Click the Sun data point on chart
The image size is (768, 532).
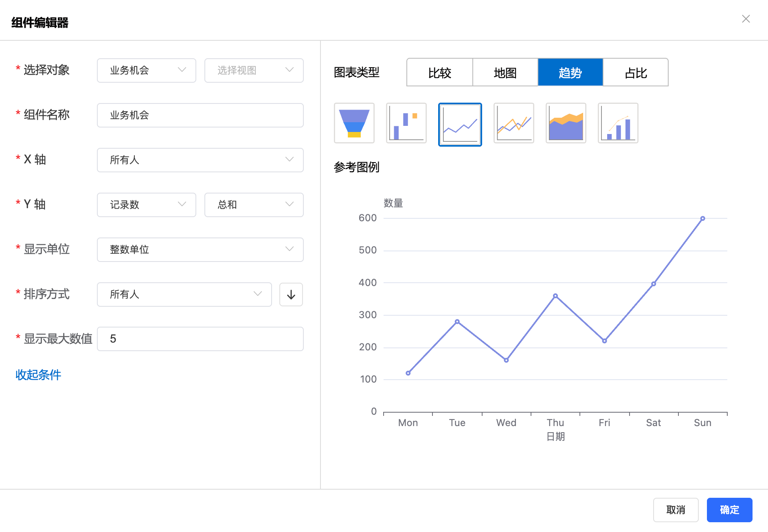pyautogui.click(x=702, y=219)
